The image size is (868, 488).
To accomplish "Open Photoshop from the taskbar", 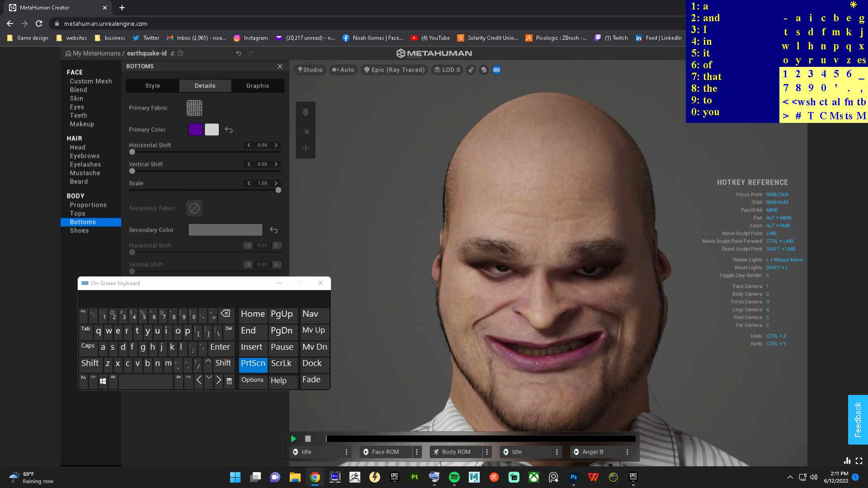I will click(574, 477).
